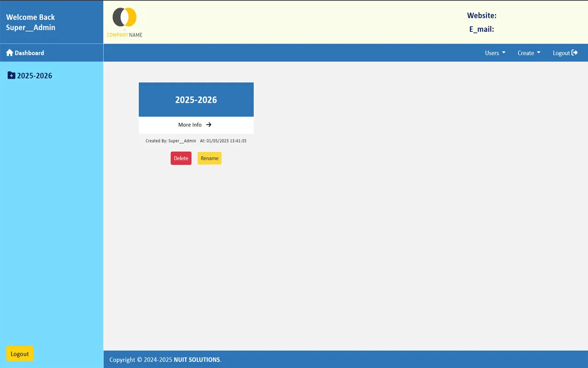Viewport: 588px width, 368px height.
Task: Click the Website label in the header
Action: (481, 16)
